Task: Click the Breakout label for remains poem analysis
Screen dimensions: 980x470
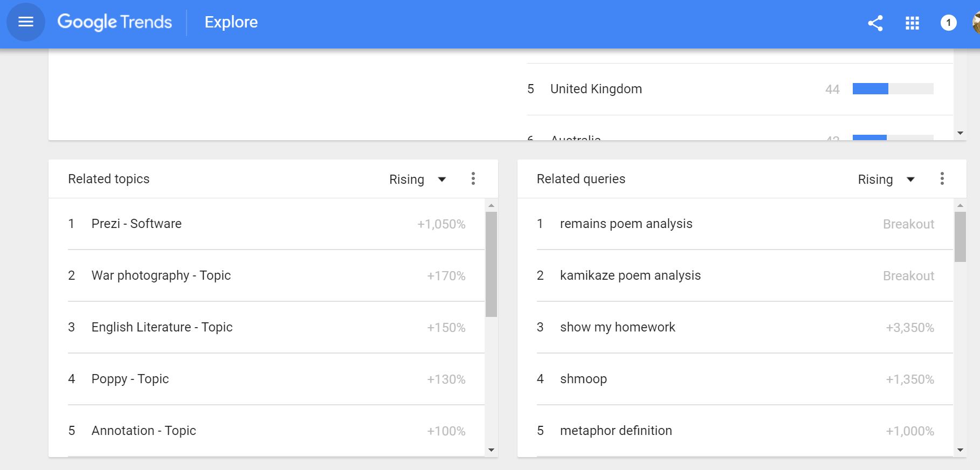Action: [908, 224]
